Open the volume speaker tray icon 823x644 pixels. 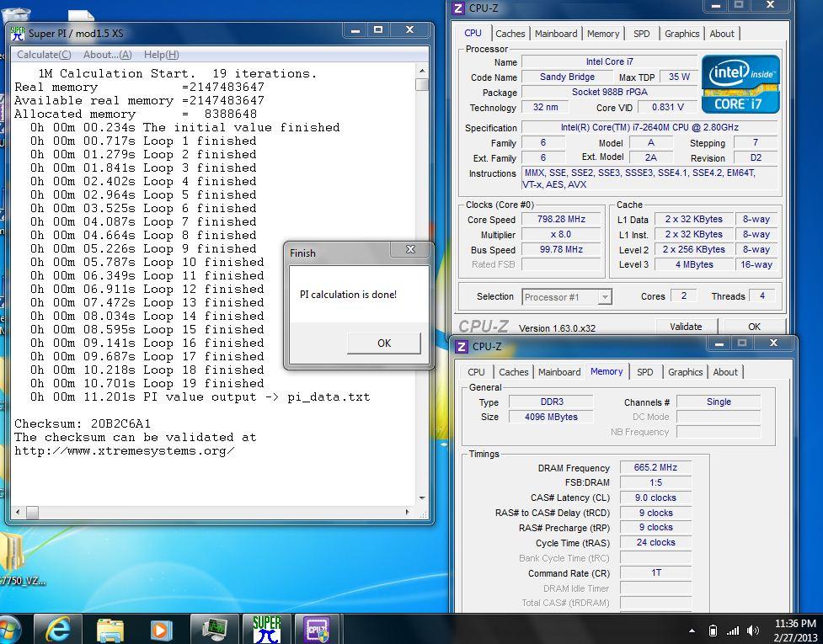click(x=753, y=631)
